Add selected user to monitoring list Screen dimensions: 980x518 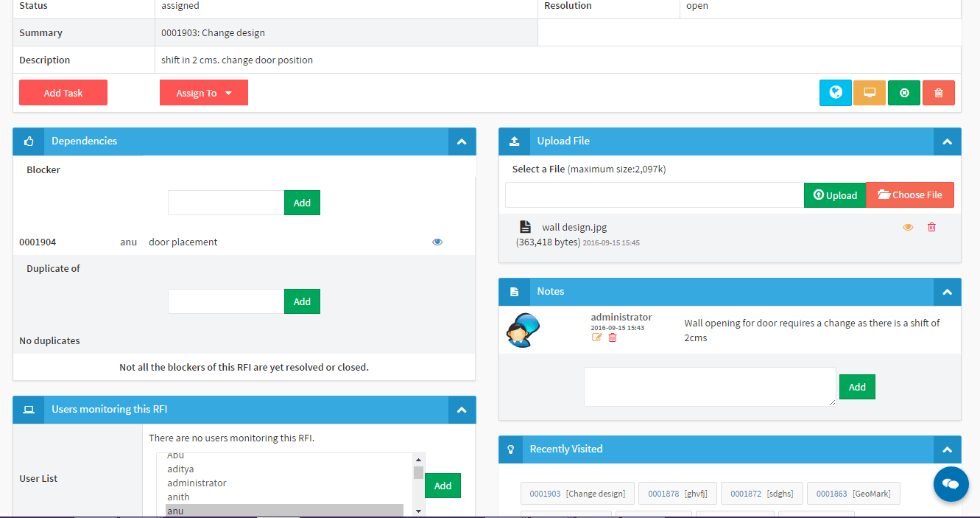[443, 486]
